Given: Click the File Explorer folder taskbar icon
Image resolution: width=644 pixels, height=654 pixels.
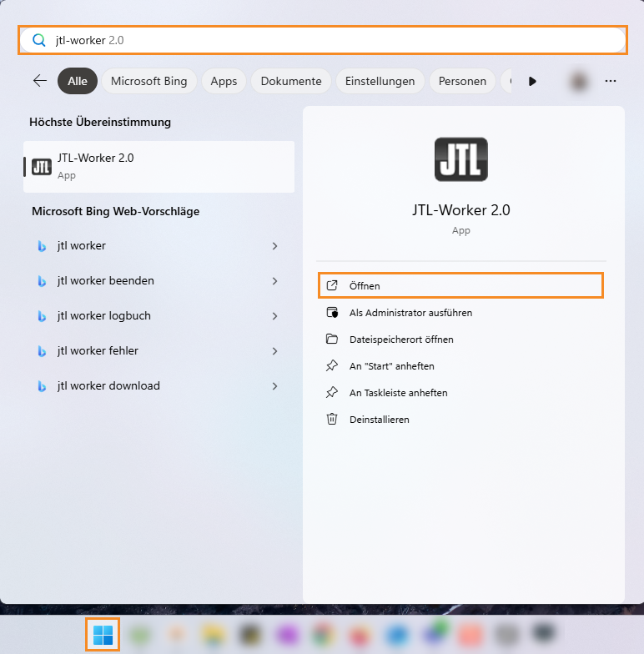Looking at the screenshot, I should pyautogui.click(x=212, y=635).
